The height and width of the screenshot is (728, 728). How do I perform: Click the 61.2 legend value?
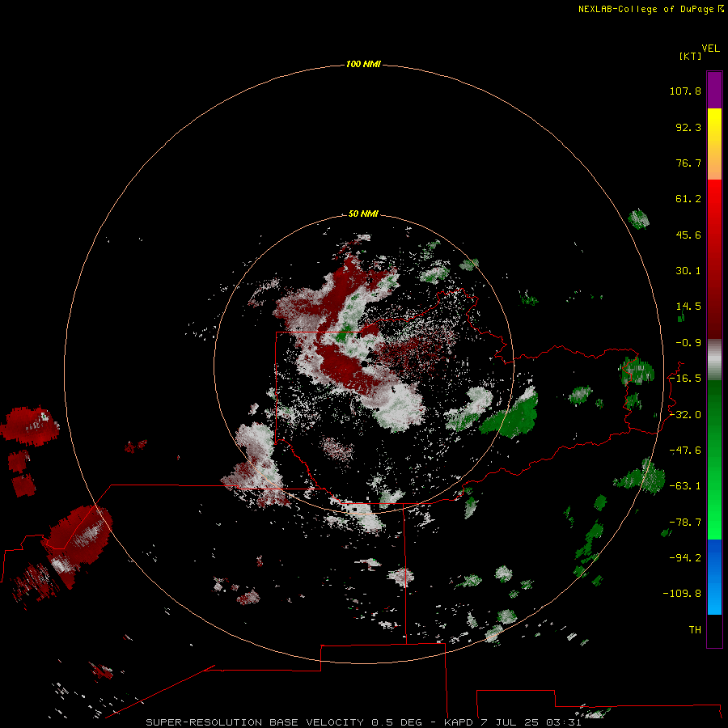[688, 199]
